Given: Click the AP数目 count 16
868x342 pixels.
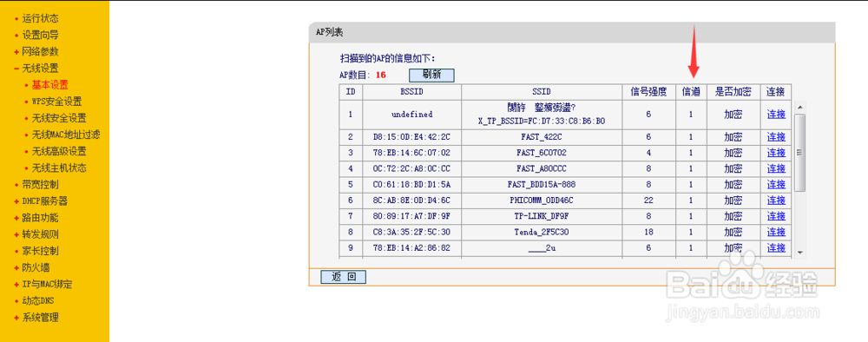Looking at the screenshot, I should click(381, 76).
